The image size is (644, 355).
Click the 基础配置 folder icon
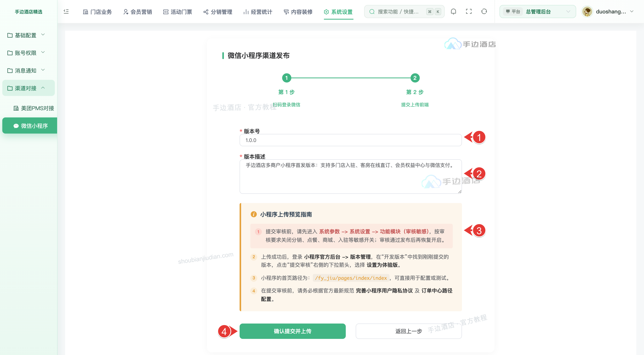[10, 35]
